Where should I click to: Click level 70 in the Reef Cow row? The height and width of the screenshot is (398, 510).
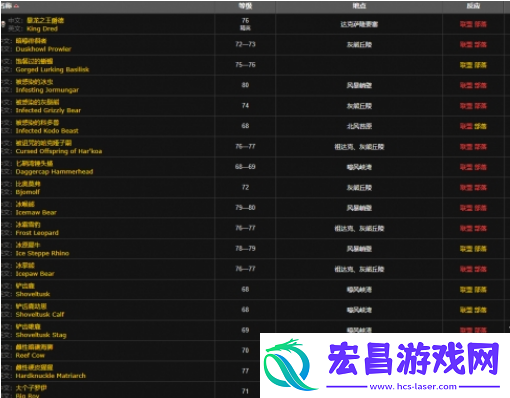tap(245, 350)
